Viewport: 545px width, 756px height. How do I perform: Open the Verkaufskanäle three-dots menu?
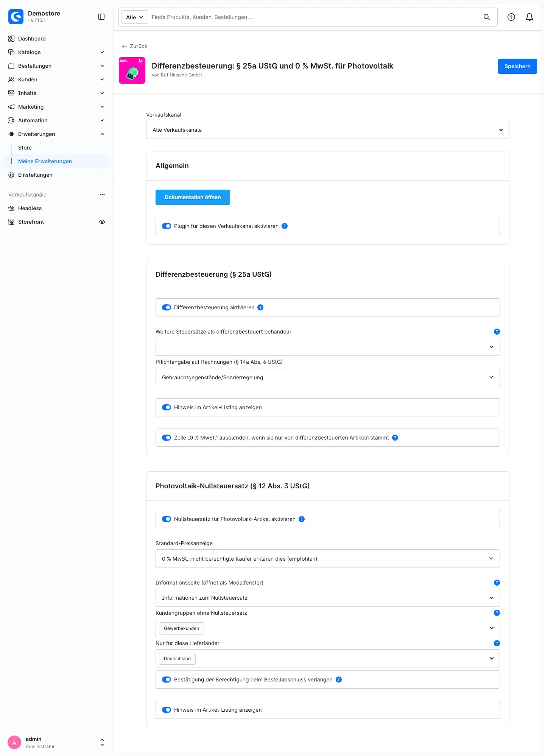(x=102, y=195)
